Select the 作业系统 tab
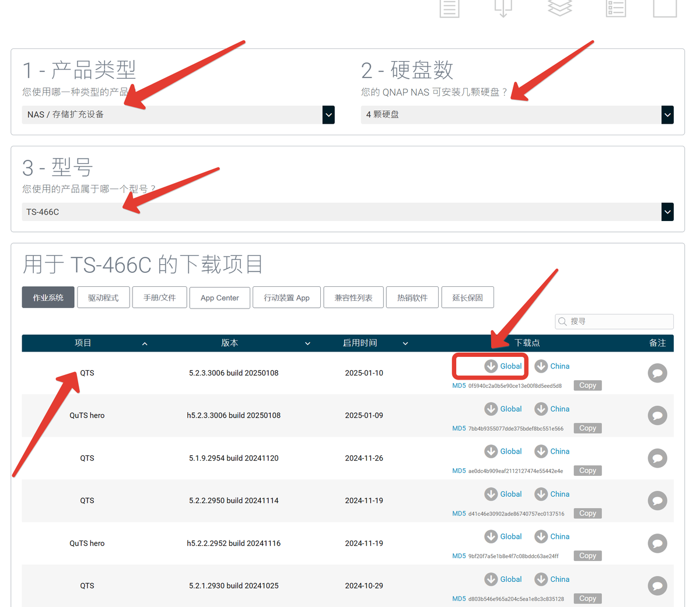700x607 pixels. (48, 297)
